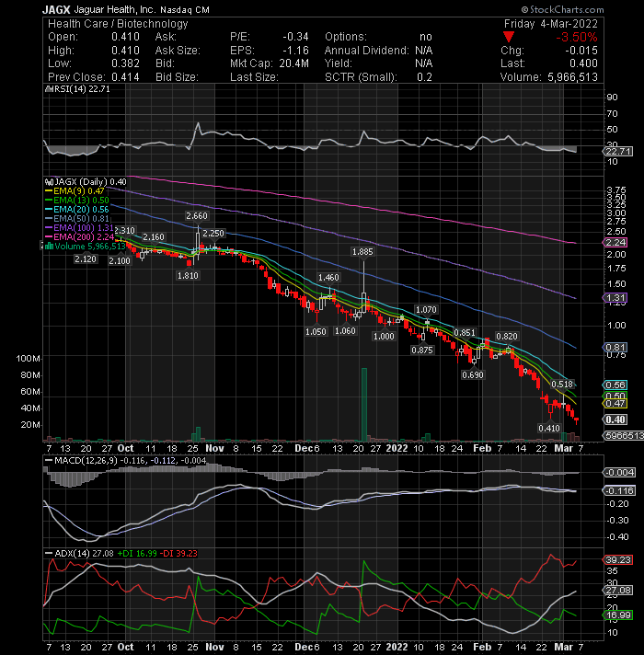This screenshot has width=644, height=655.
Task: Click the Prev Close value 0.414
Action: coord(125,77)
